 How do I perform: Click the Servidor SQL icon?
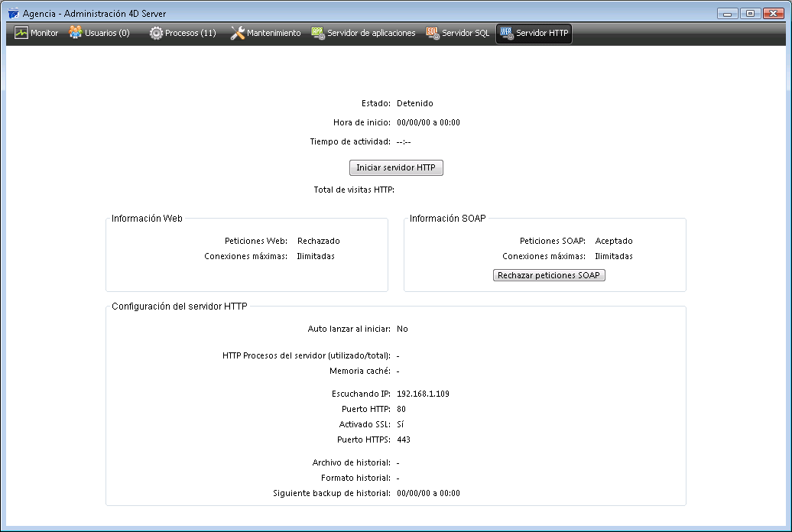click(433, 34)
